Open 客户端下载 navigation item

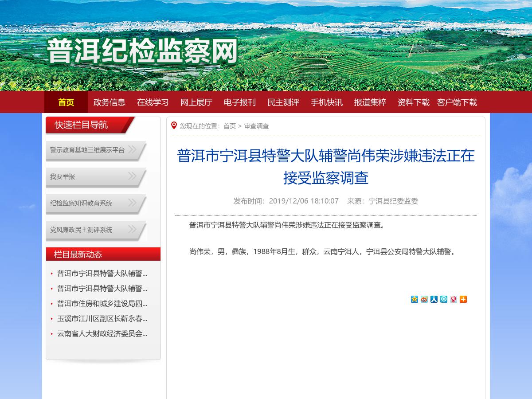click(457, 102)
